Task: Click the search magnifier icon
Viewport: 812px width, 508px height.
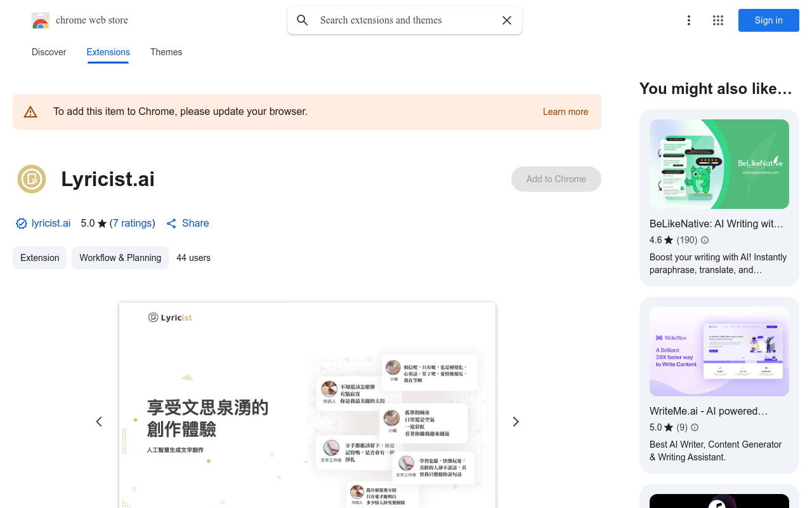Action: 303,20
